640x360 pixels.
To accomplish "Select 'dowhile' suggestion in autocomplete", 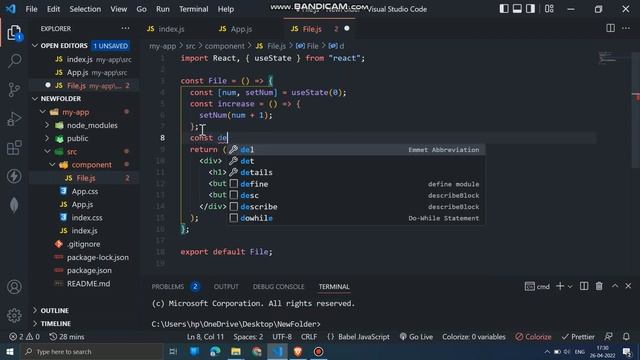I will coord(356,218).
